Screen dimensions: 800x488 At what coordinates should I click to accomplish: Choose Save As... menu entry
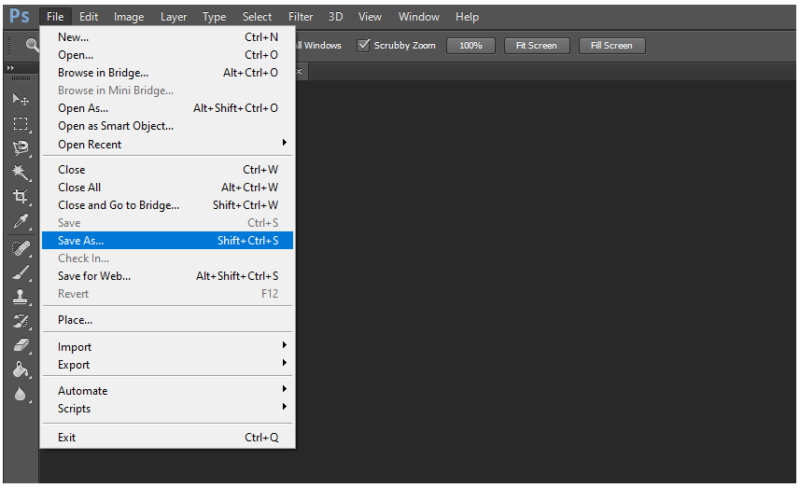click(x=167, y=240)
